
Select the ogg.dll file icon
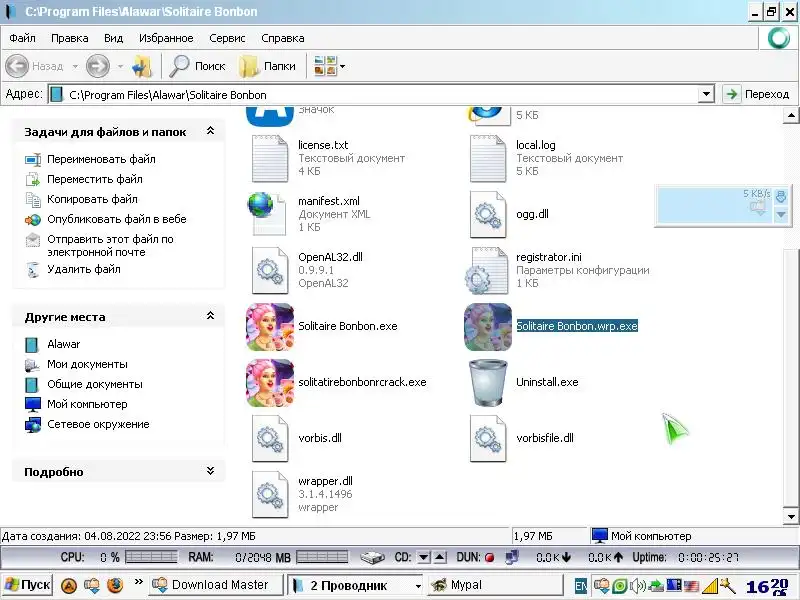488,214
